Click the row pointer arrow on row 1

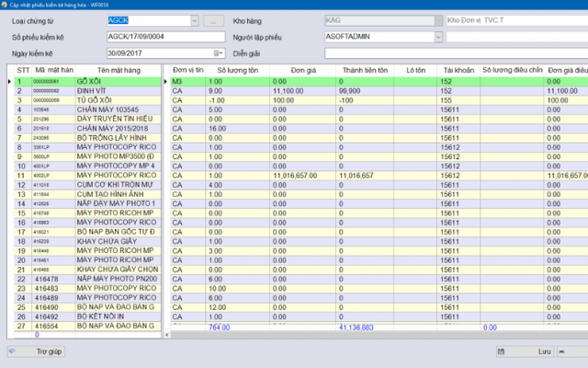(x=9, y=82)
